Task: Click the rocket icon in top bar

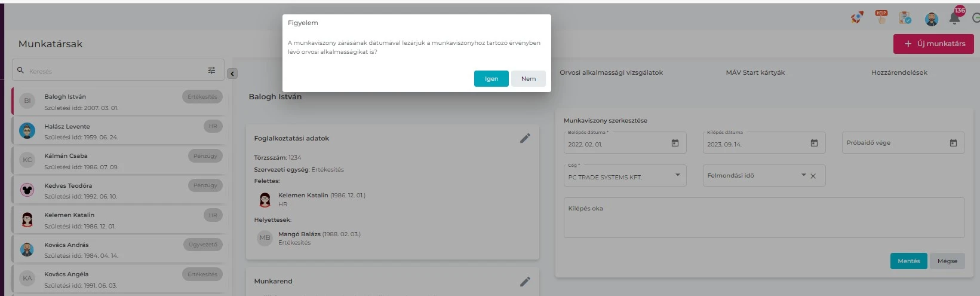Action: point(857,18)
